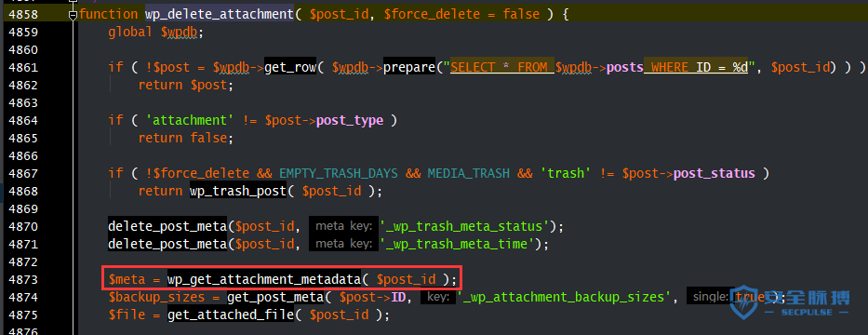
Task: Click the post_type property
Action: pos(349,120)
